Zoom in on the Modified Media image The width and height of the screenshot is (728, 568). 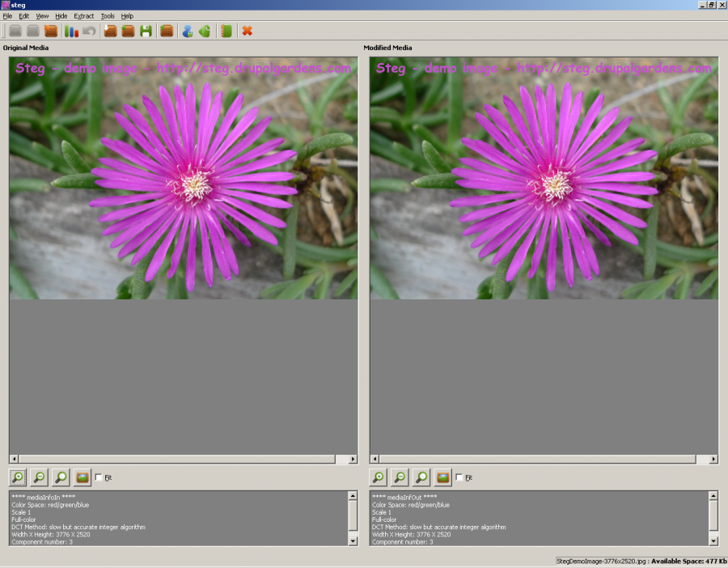pos(379,477)
